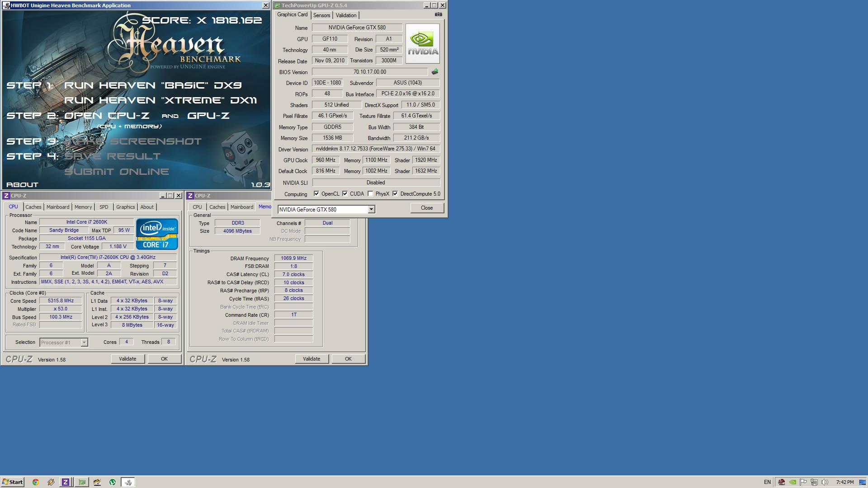The width and height of the screenshot is (868, 488).
Task: Click the Core Speed value 5315.8 MHz
Action: 61,301
